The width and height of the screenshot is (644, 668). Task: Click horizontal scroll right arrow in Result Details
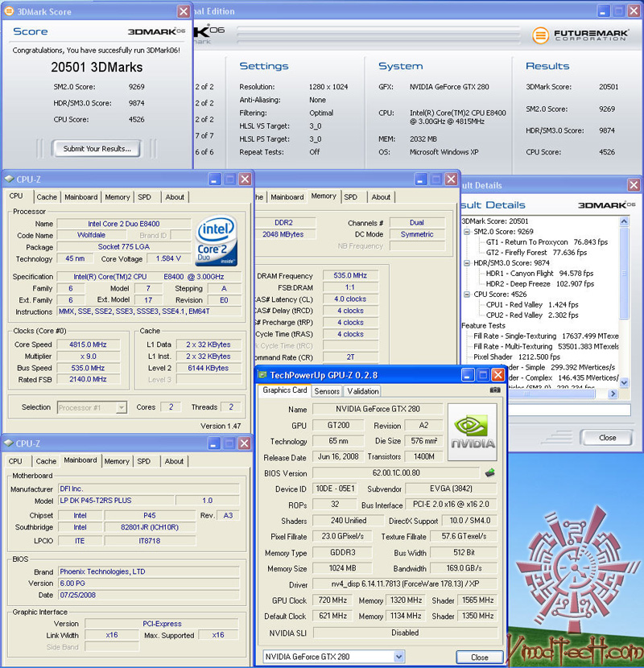pyautogui.click(x=613, y=394)
